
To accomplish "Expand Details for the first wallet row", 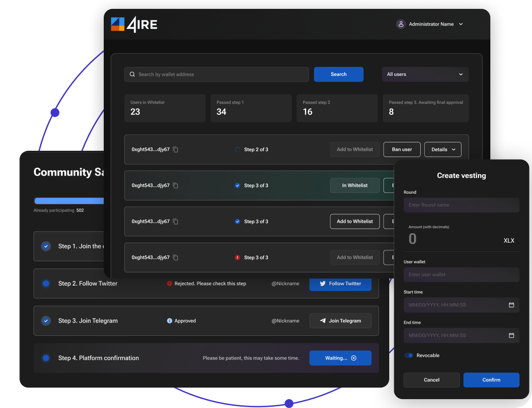I will (x=443, y=149).
